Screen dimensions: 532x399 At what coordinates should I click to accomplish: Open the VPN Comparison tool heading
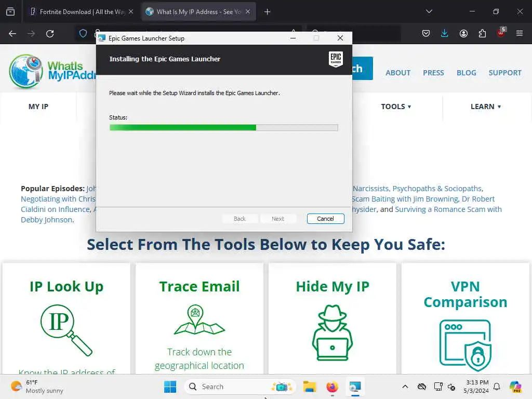[x=465, y=294]
